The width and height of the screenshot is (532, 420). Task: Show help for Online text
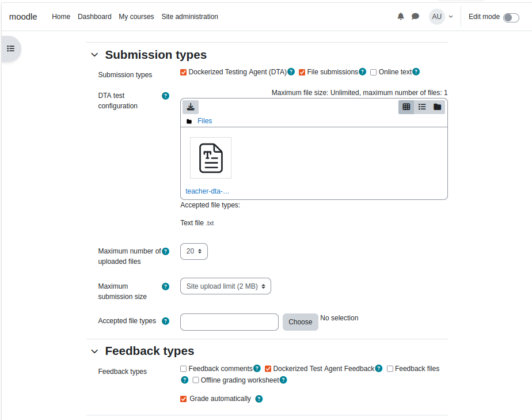(416, 71)
